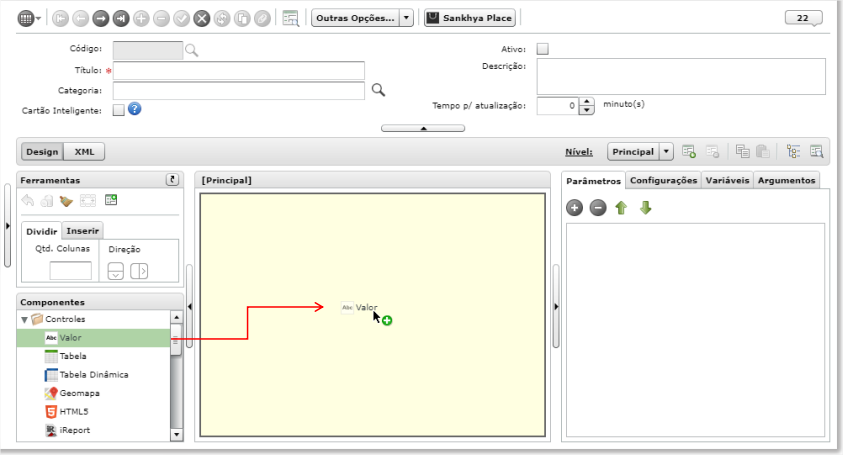Switch to the XML tab
The image size is (843, 455).
pyautogui.click(x=84, y=152)
